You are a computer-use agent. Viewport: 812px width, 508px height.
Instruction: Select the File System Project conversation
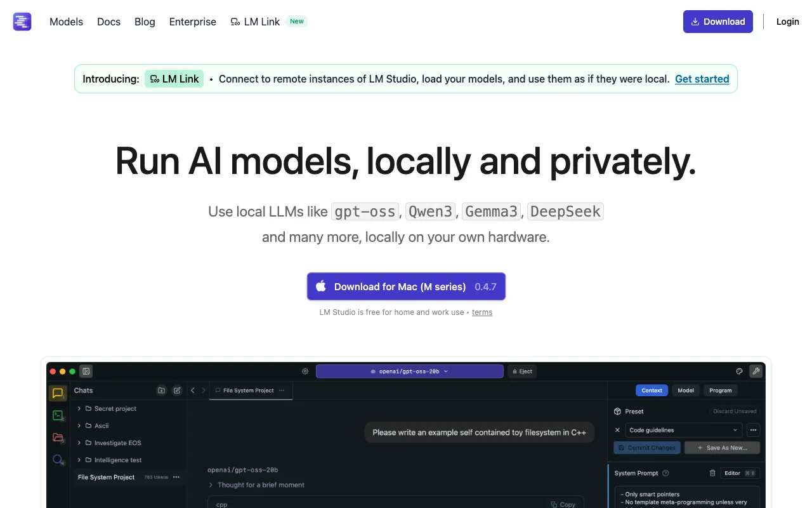(107, 477)
